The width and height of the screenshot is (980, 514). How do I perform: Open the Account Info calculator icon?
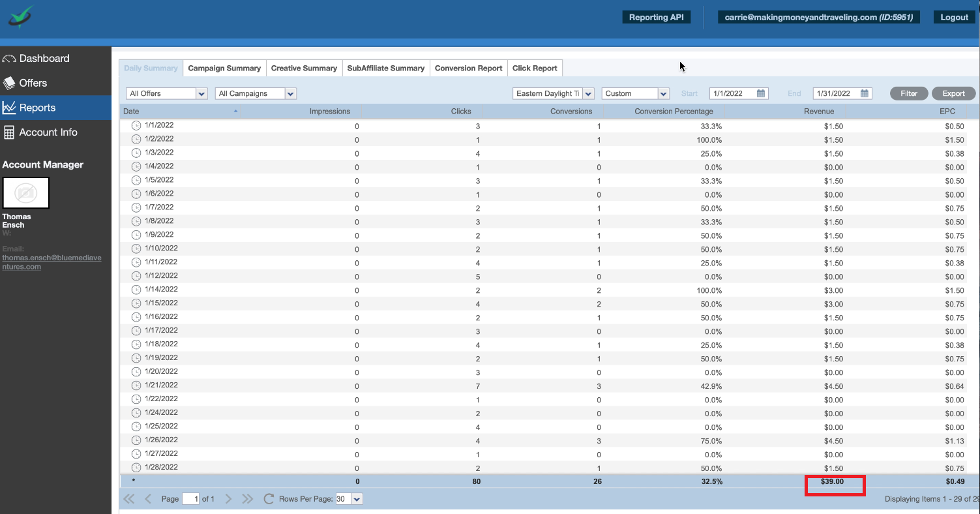tap(9, 132)
